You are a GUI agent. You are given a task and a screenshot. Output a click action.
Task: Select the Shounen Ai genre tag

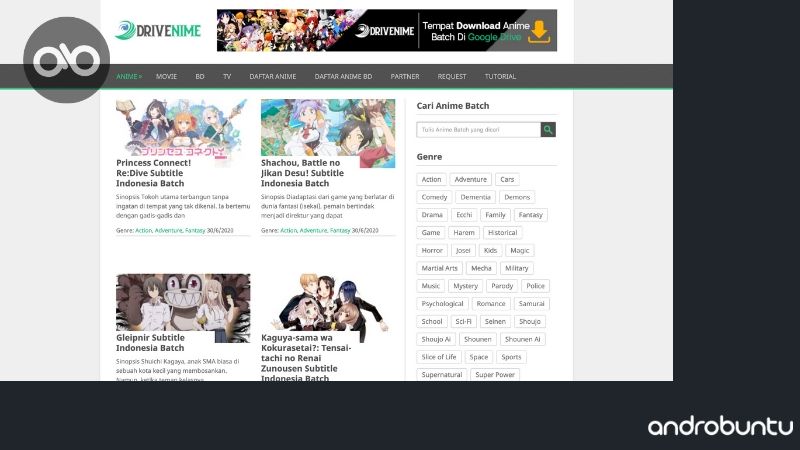522,339
